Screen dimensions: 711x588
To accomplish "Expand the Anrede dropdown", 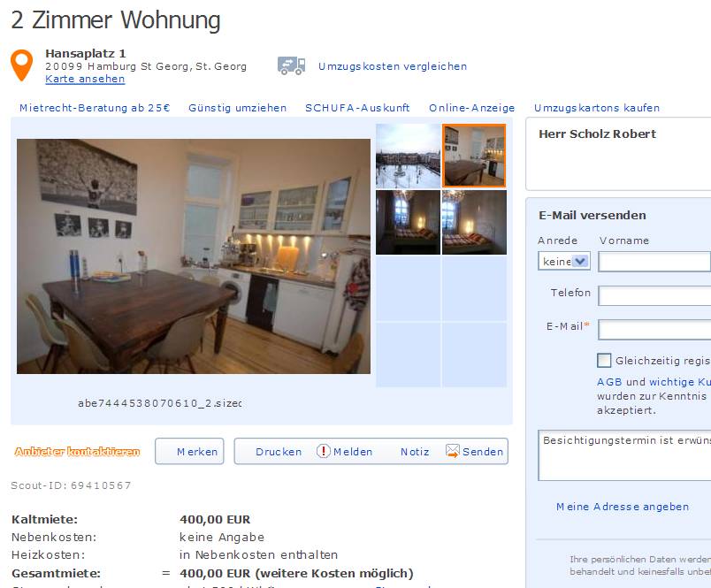I will click(564, 261).
